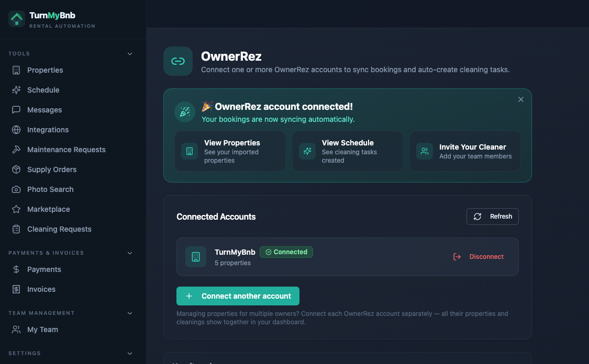Click the party popper icon in banner
The height and width of the screenshot is (364, 589).
(185, 112)
